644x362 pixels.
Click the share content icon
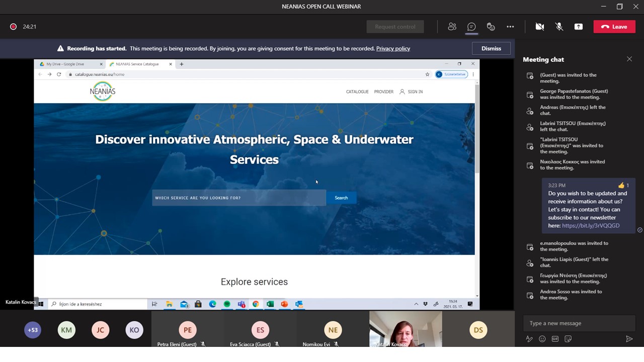click(579, 27)
